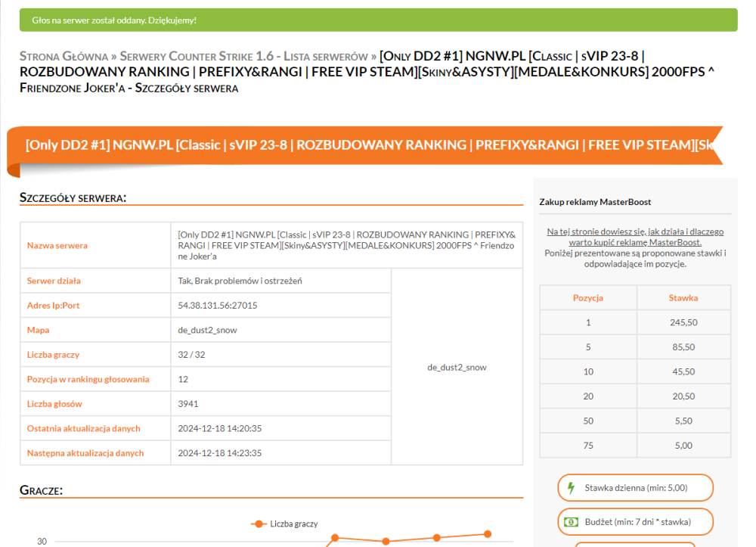The width and height of the screenshot is (756, 547).
Task: Click the money banknote icon in Budżet field
Action: tap(571, 522)
